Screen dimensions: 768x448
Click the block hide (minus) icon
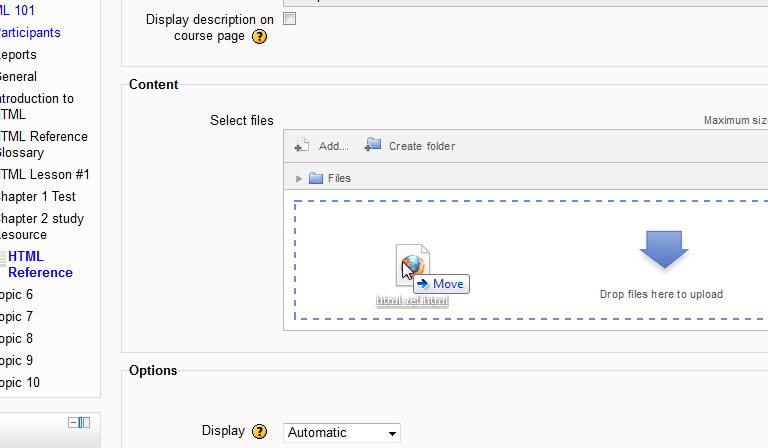[x=73, y=422]
